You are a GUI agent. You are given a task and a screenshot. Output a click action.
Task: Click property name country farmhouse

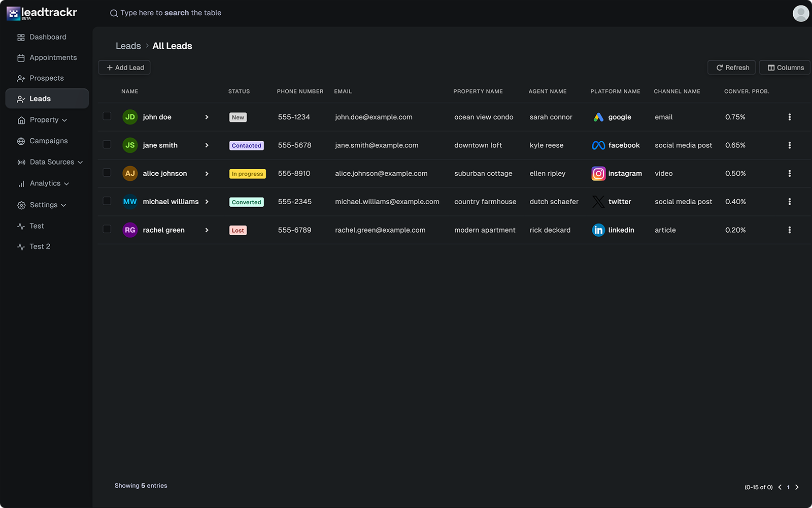(x=485, y=202)
